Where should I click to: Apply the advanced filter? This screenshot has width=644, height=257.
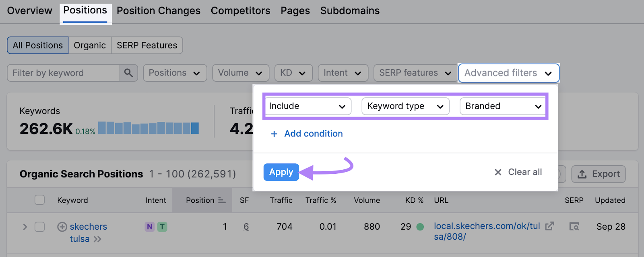[x=281, y=172]
